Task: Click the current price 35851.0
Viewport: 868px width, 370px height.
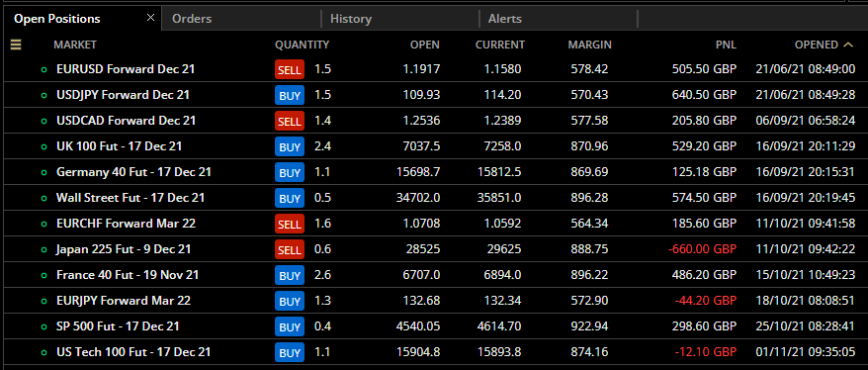Action: click(x=499, y=198)
